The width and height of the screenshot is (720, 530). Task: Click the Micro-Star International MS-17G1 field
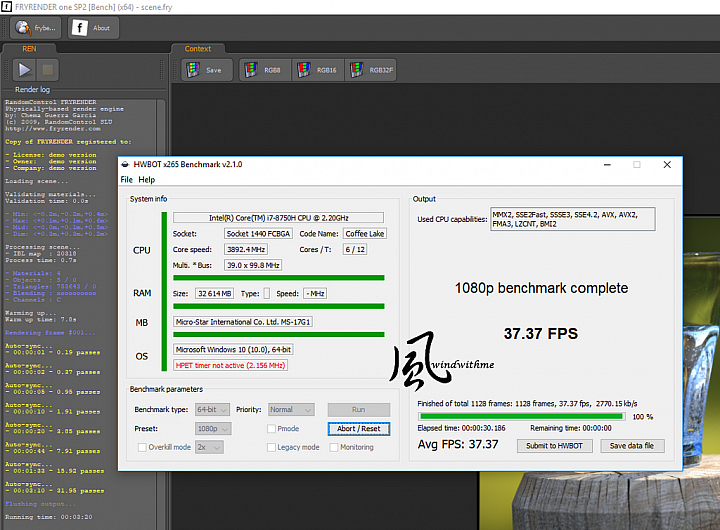point(243,322)
